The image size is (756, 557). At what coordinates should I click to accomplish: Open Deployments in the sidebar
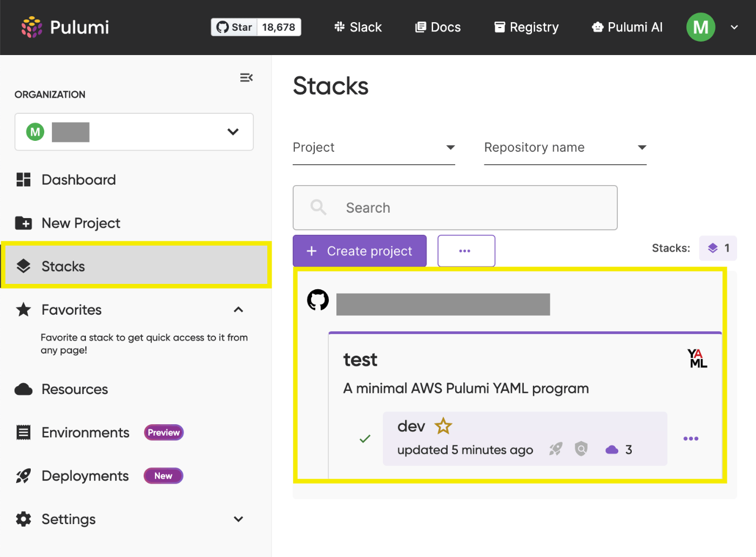tap(85, 476)
